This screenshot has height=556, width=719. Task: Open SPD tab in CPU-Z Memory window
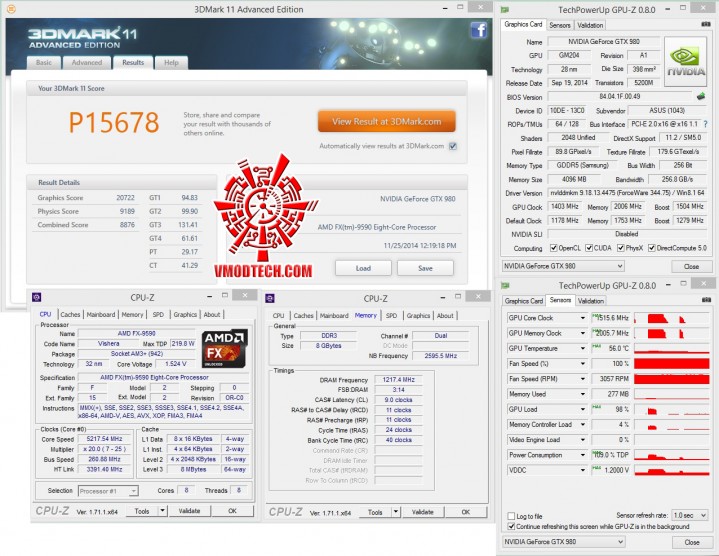click(392, 315)
